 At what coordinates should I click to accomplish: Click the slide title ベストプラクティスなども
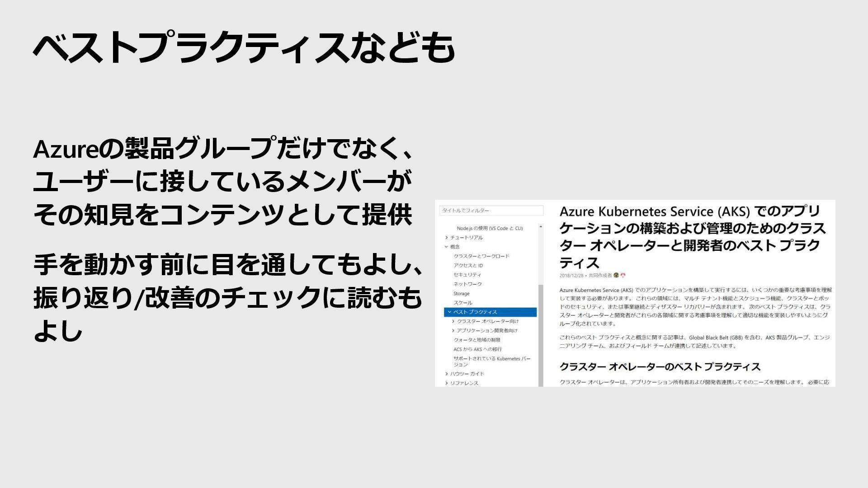click(244, 47)
